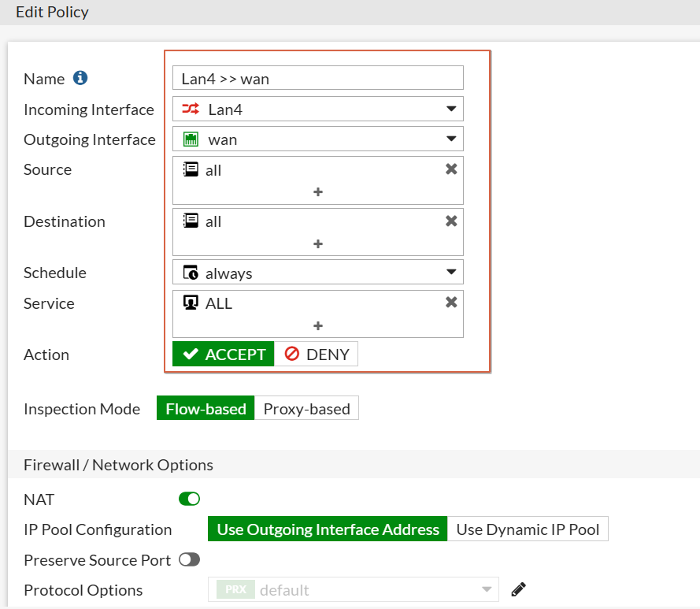
Task: Click the IP Pool Configuration label
Action: (98, 529)
